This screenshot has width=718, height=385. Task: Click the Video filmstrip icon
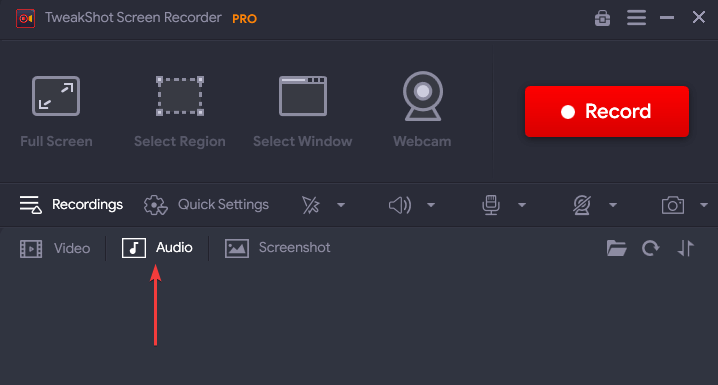pos(31,249)
